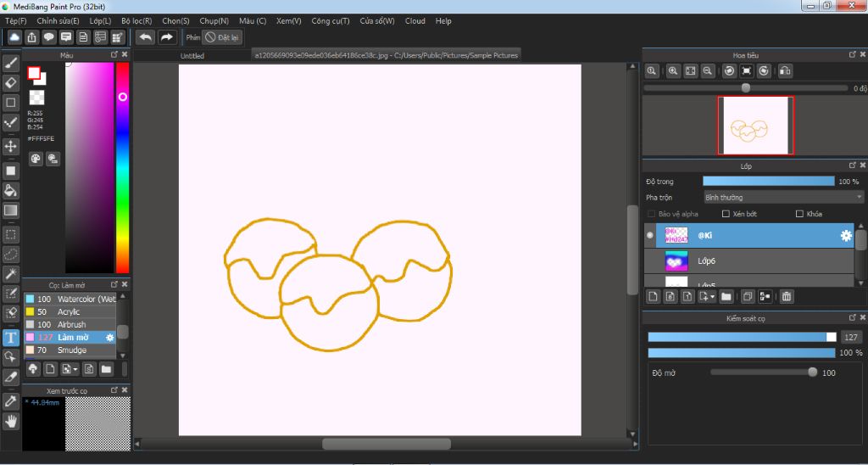
Task: Click the Độ mờ slider
Action: [x=764, y=373]
